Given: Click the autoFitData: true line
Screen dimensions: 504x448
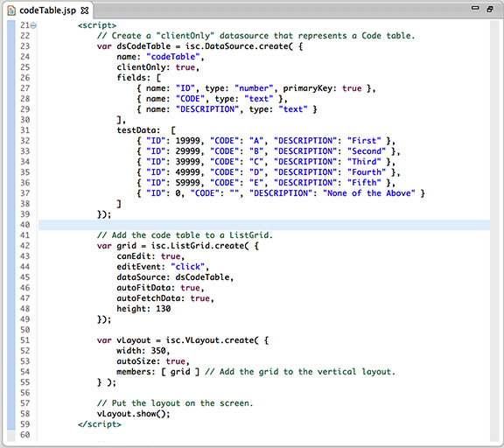Looking at the screenshot, I should pyautogui.click(x=160, y=288).
